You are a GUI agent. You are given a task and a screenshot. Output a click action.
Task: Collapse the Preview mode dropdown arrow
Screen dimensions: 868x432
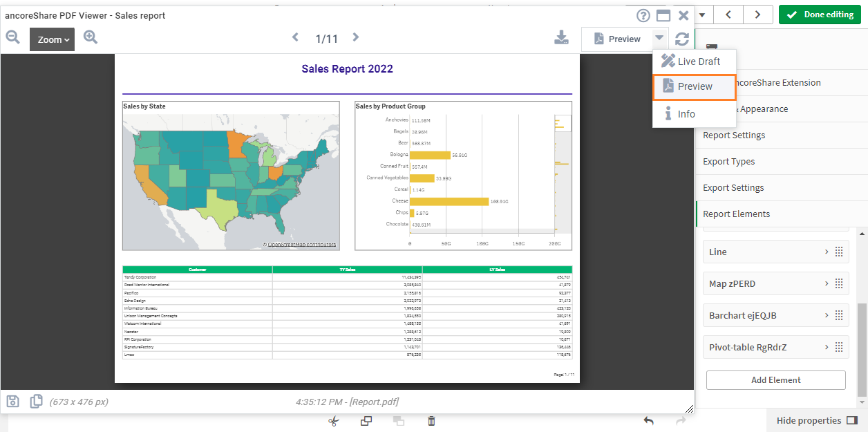[x=661, y=39]
